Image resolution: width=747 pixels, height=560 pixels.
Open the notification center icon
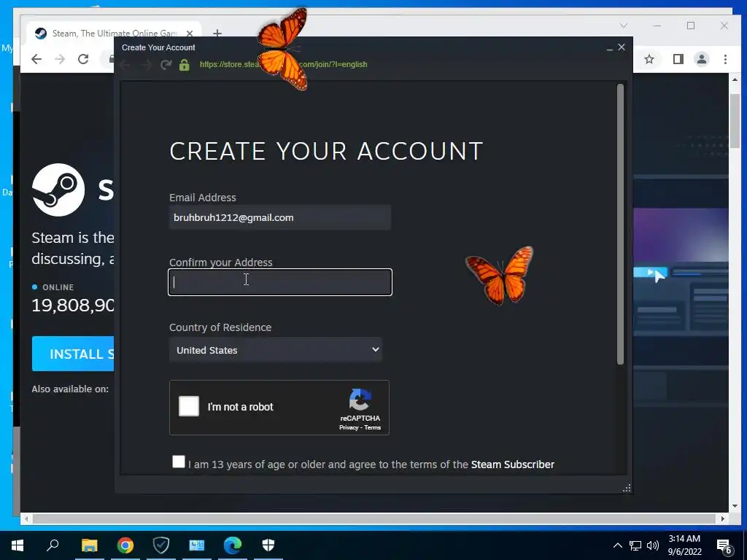724,546
